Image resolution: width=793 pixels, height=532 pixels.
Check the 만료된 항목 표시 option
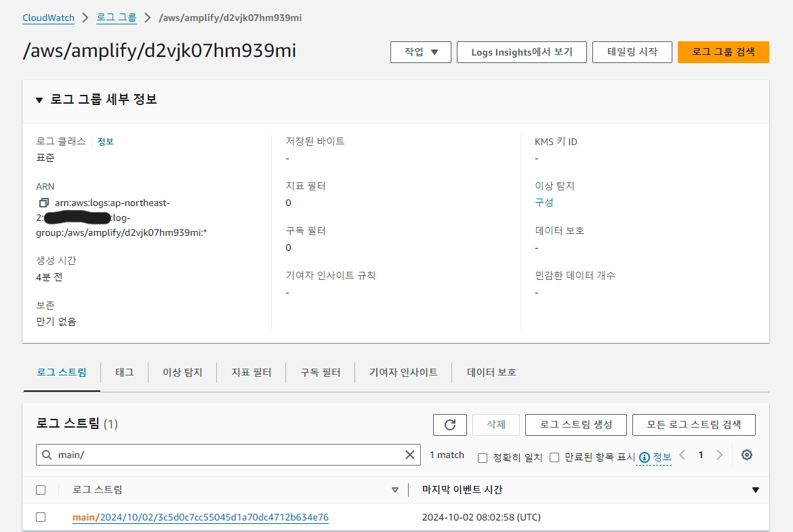[x=554, y=457]
